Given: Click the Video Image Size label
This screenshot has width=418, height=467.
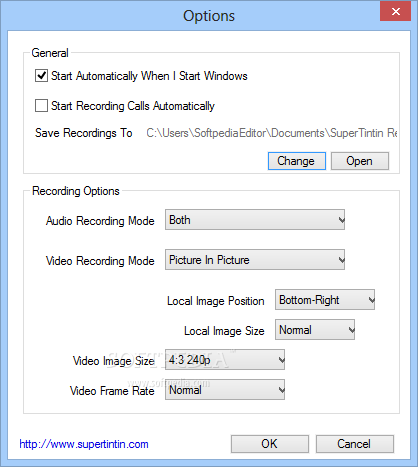Looking at the screenshot, I should pos(114,361).
